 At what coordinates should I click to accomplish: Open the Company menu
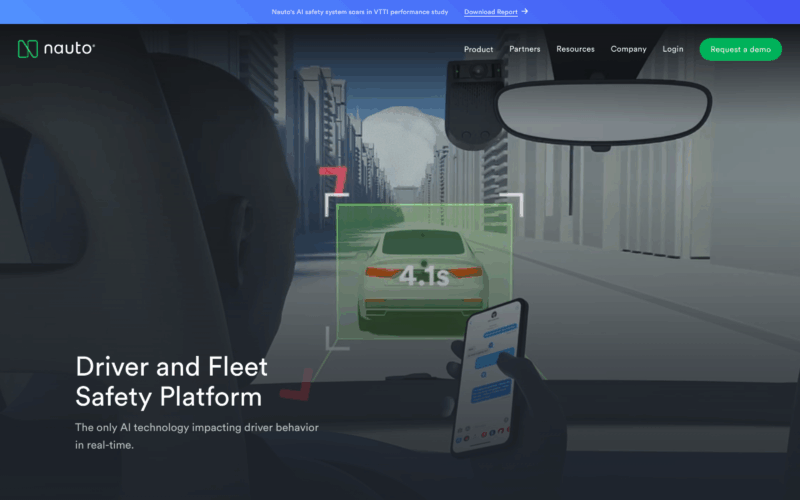pyautogui.click(x=628, y=49)
